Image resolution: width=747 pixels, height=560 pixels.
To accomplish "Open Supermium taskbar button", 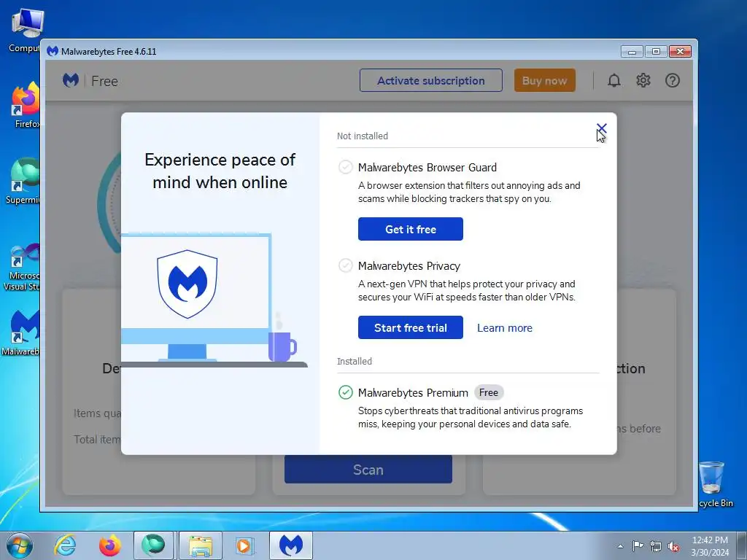I will (153, 545).
